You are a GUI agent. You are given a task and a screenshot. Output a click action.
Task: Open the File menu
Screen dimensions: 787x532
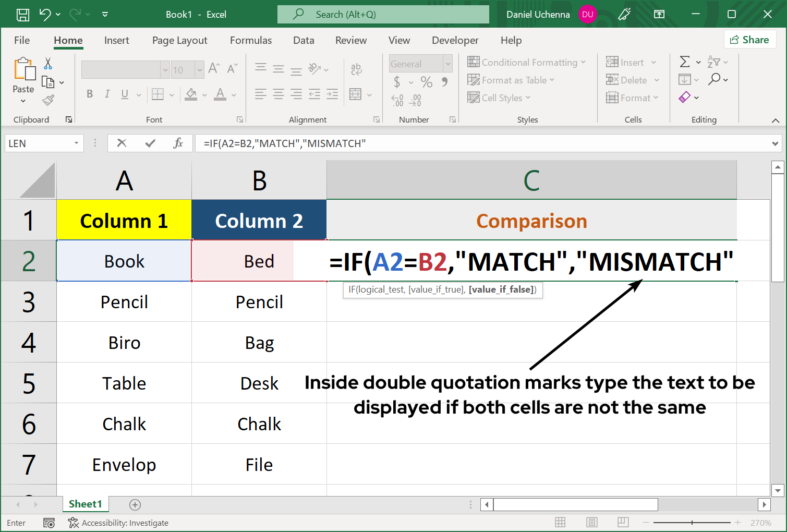(x=22, y=40)
